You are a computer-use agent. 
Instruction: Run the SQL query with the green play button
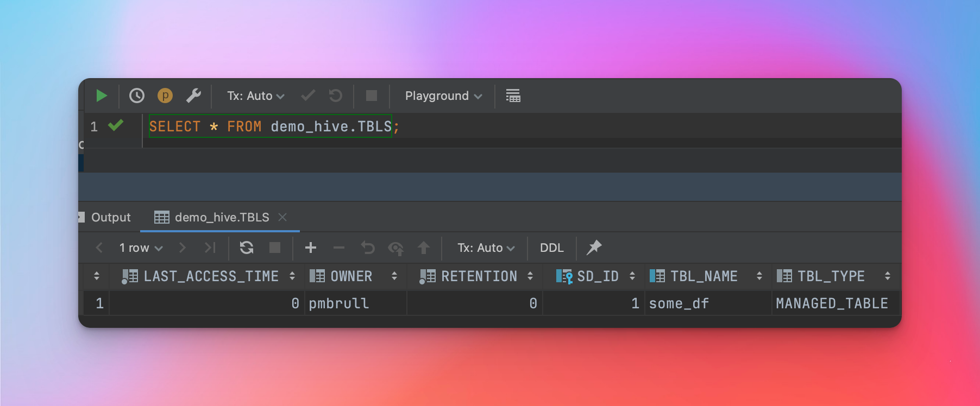pyautogui.click(x=101, y=96)
